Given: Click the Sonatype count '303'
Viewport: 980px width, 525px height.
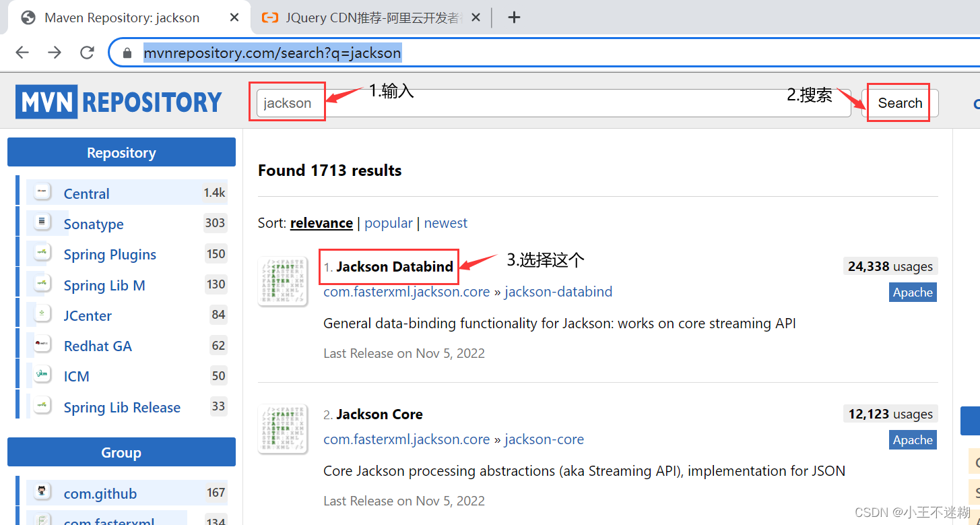Looking at the screenshot, I should tap(215, 223).
